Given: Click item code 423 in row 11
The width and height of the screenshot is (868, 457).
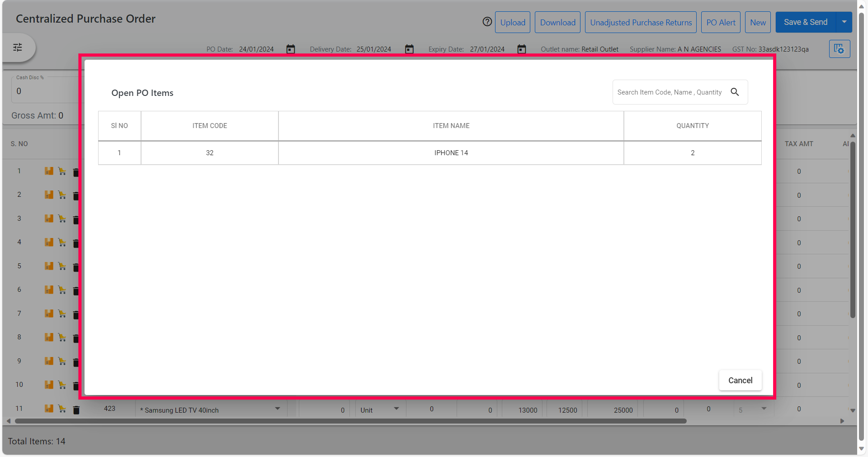Looking at the screenshot, I should click(x=109, y=409).
